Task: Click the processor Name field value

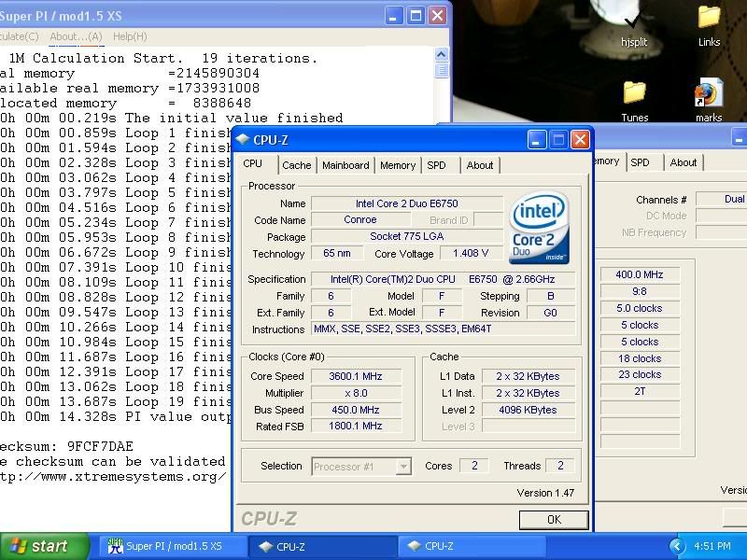Action: [x=407, y=203]
